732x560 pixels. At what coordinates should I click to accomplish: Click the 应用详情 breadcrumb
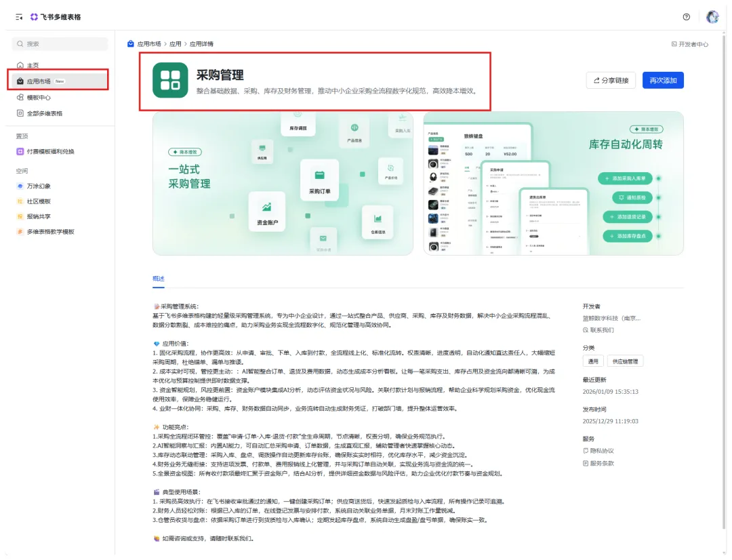pos(201,44)
